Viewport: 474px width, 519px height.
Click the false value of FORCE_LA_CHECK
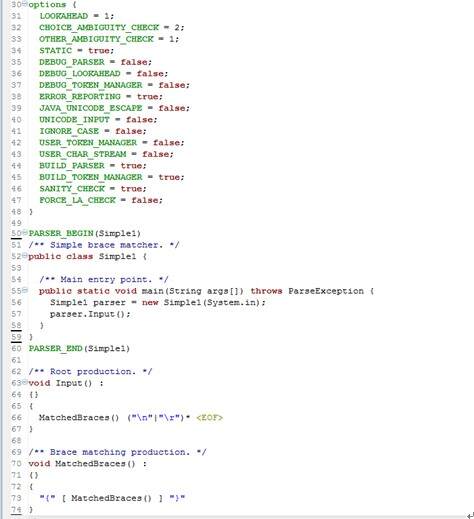click(x=145, y=200)
